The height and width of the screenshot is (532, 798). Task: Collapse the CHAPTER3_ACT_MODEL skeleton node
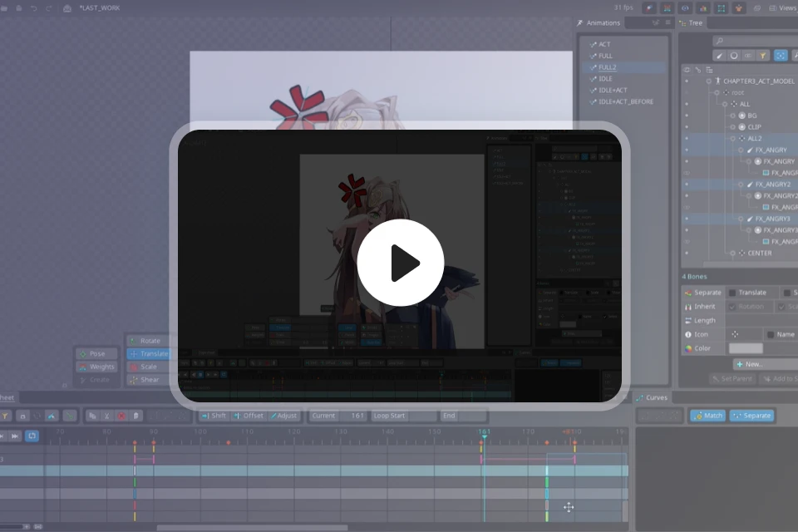click(708, 81)
